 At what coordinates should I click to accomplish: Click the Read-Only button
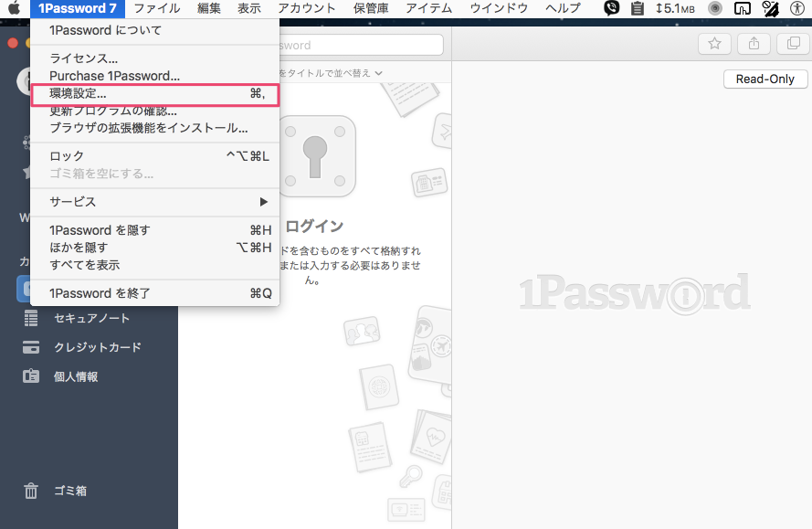click(765, 79)
